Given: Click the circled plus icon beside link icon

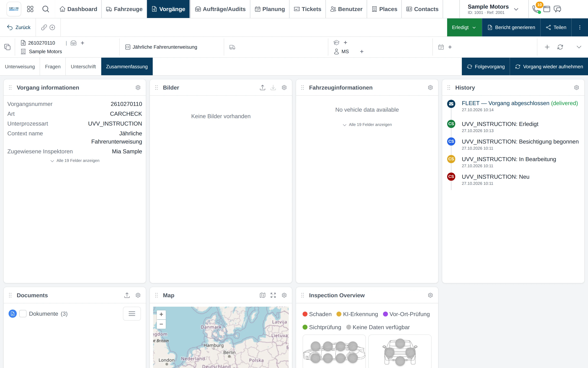Looking at the screenshot, I should pyautogui.click(x=52, y=27).
